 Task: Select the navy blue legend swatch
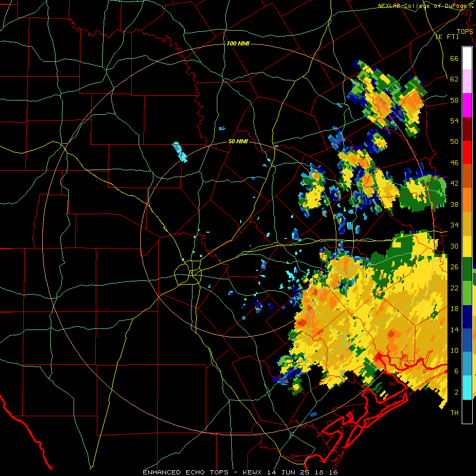467,317
